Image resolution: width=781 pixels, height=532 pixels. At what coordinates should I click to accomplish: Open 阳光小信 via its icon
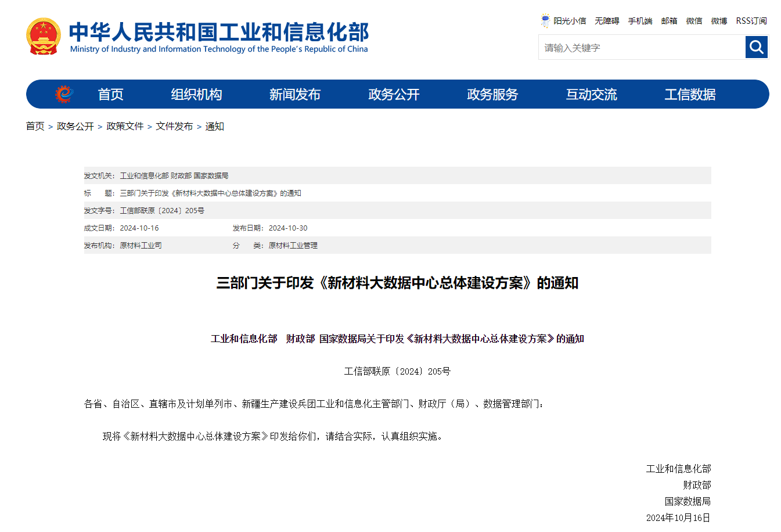[545, 20]
